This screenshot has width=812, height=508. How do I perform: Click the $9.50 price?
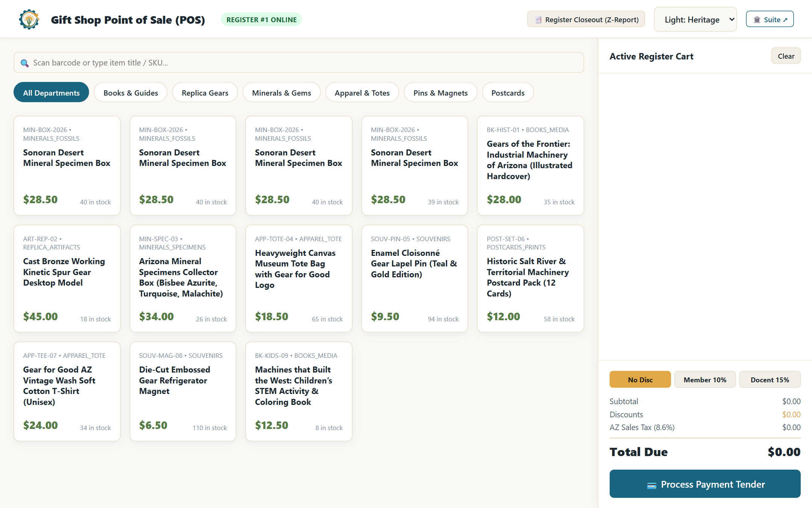pos(385,316)
